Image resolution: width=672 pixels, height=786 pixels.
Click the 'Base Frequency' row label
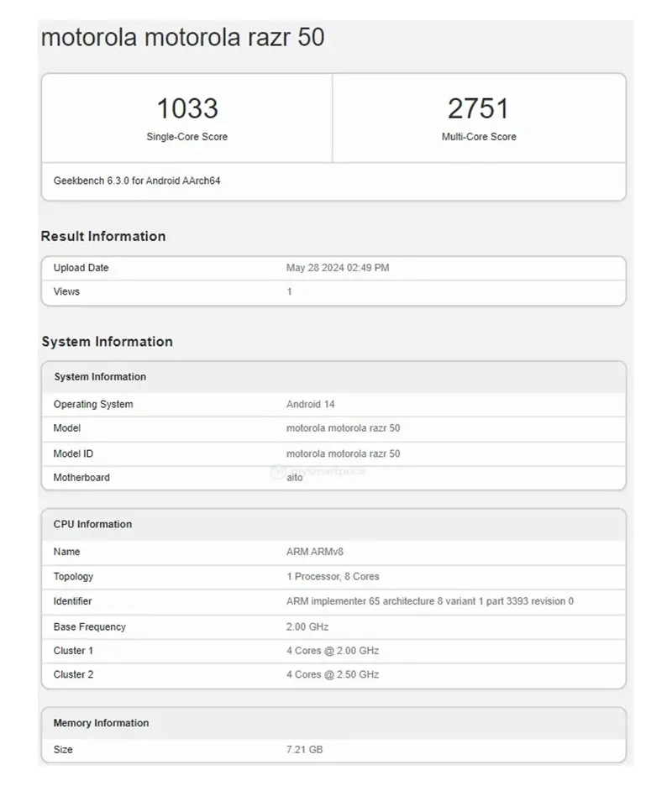tap(90, 627)
